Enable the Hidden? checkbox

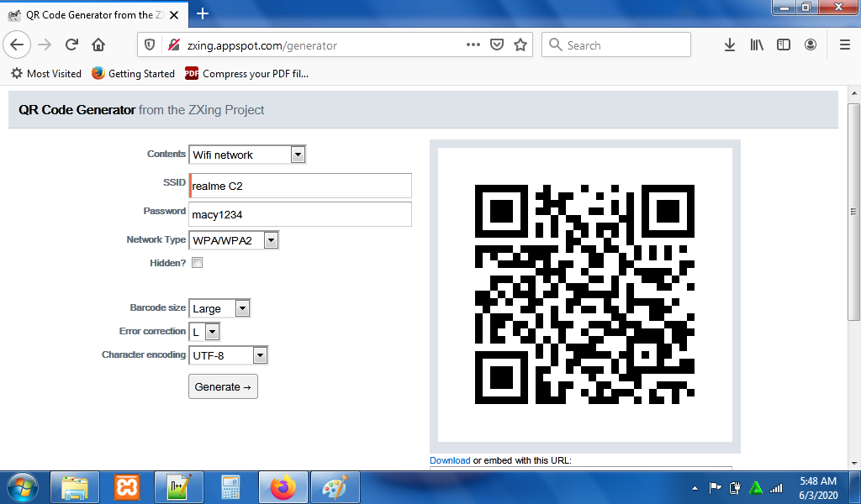197,262
